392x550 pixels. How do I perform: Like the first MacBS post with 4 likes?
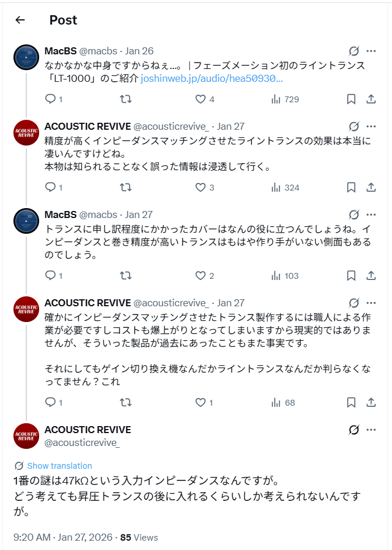(200, 99)
